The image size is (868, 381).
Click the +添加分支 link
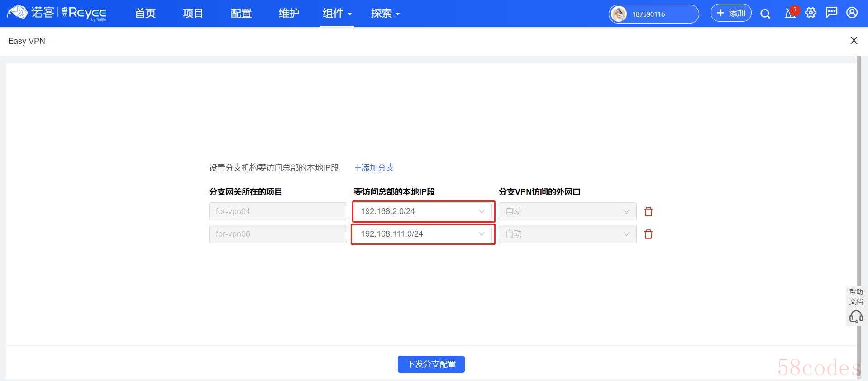point(374,168)
